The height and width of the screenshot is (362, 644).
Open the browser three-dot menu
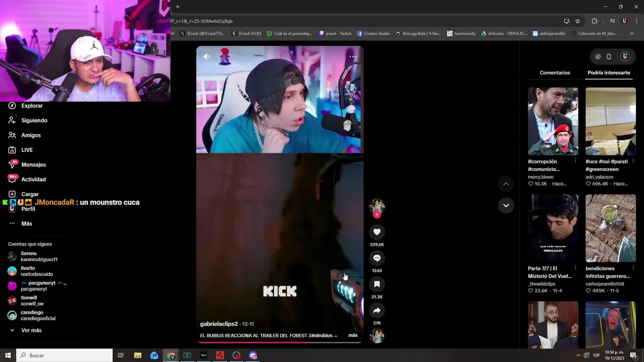[637, 21]
